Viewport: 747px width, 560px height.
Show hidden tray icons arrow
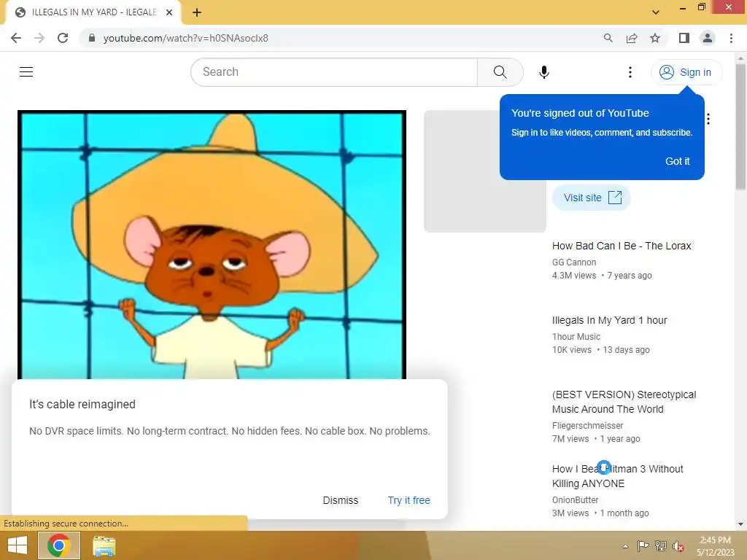(x=625, y=546)
